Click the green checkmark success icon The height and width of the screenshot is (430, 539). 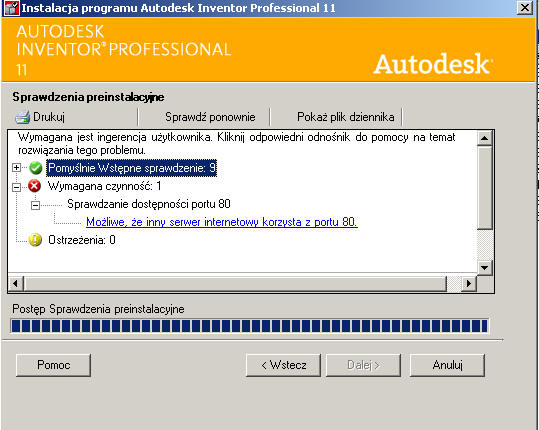pos(36,168)
